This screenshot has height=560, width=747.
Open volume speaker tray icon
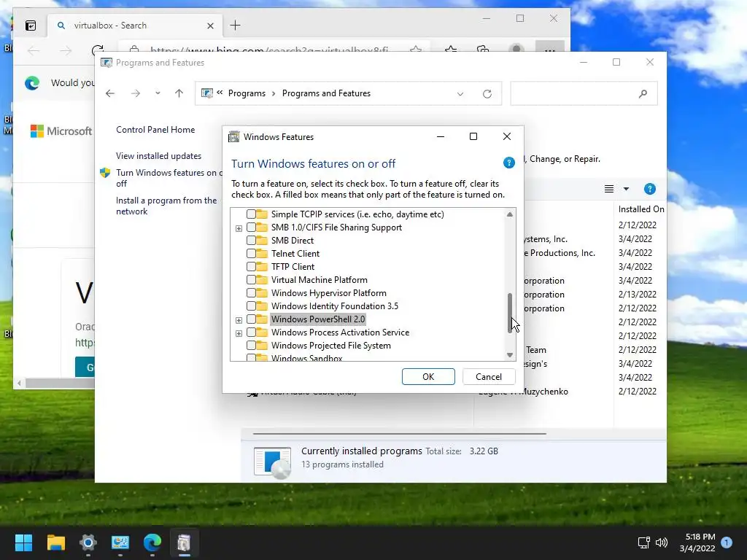point(662,542)
